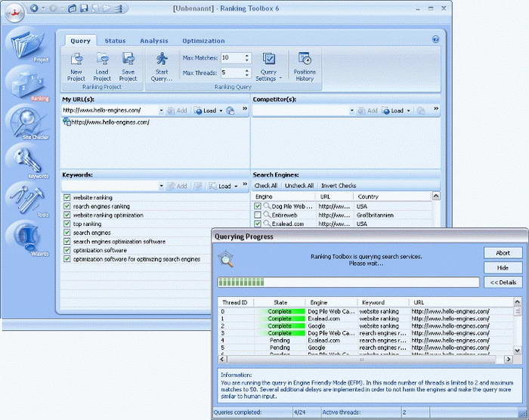The image size is (529, 420).
Task: Expand Competitor(s) toolbar overflow chevron
Action: point(436,109)
